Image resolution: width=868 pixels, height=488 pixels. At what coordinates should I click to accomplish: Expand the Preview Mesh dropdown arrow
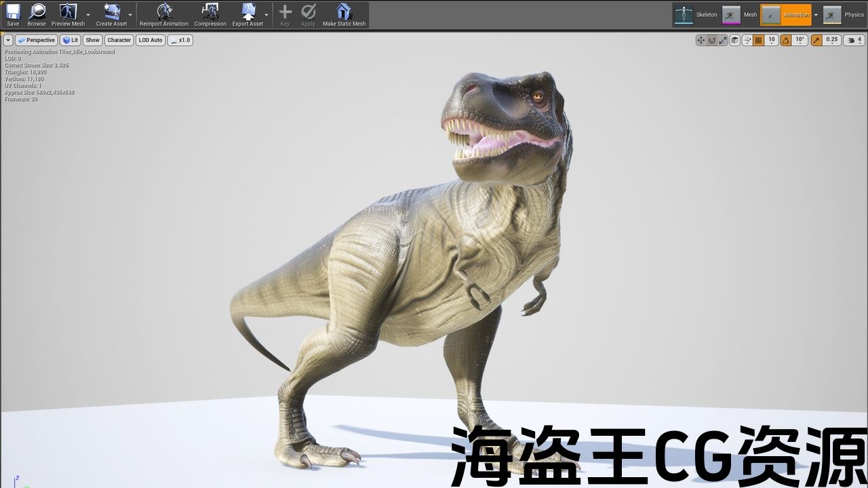tap(88, 15)
